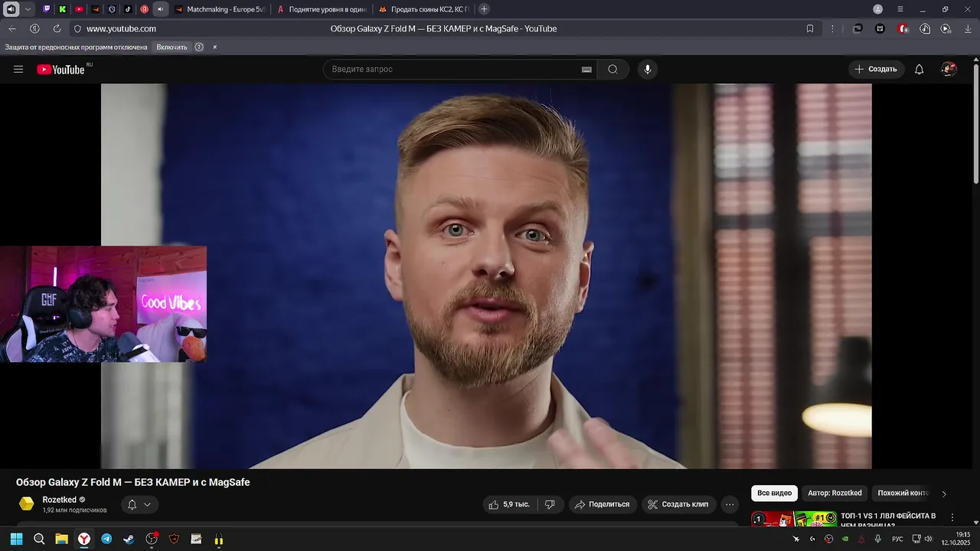Click the Создать клип button
The image size is (980, 551).
[678, 504]
